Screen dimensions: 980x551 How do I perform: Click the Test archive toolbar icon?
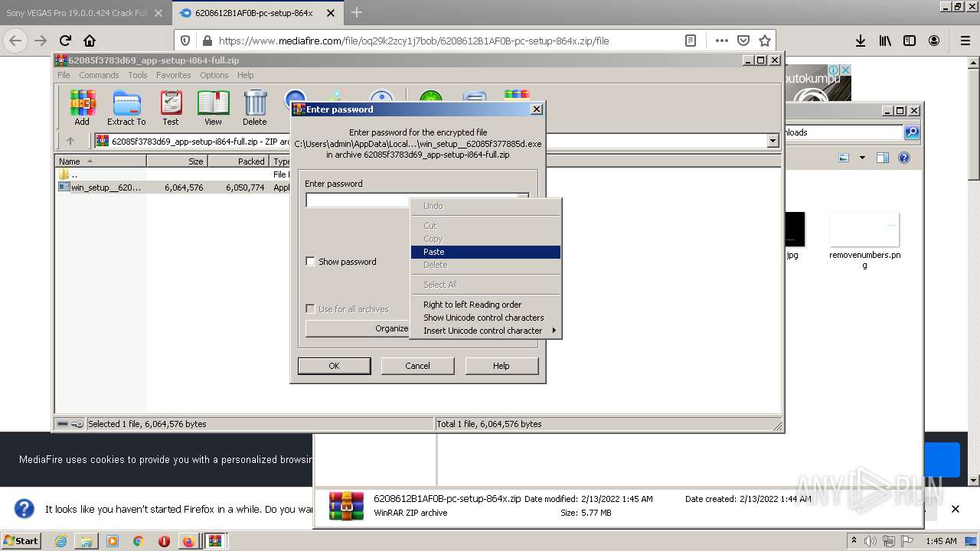(x=171, y=108)
